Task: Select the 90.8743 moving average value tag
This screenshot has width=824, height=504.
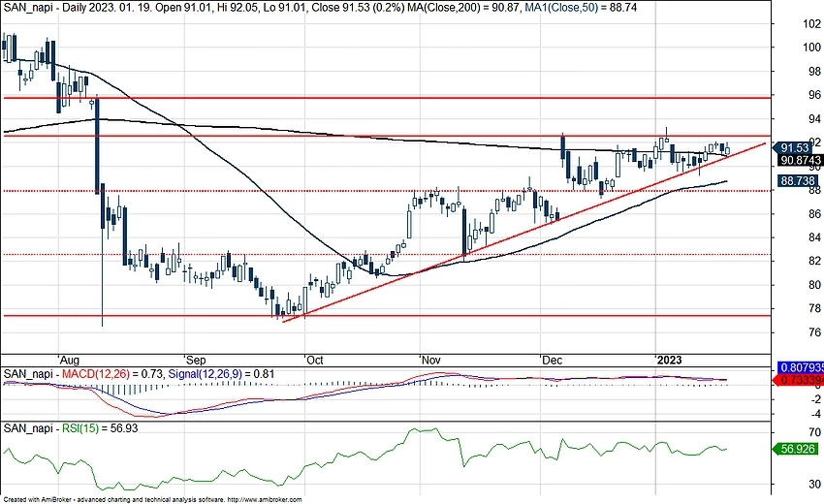Action: coord(799,160)
